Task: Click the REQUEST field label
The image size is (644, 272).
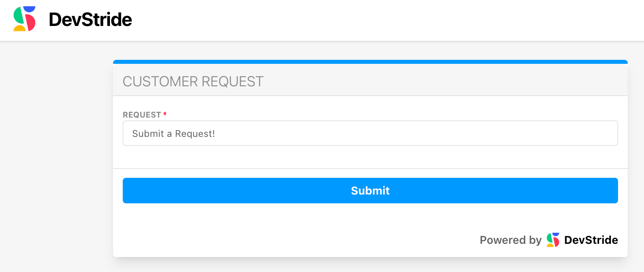Action: (142, 115)
